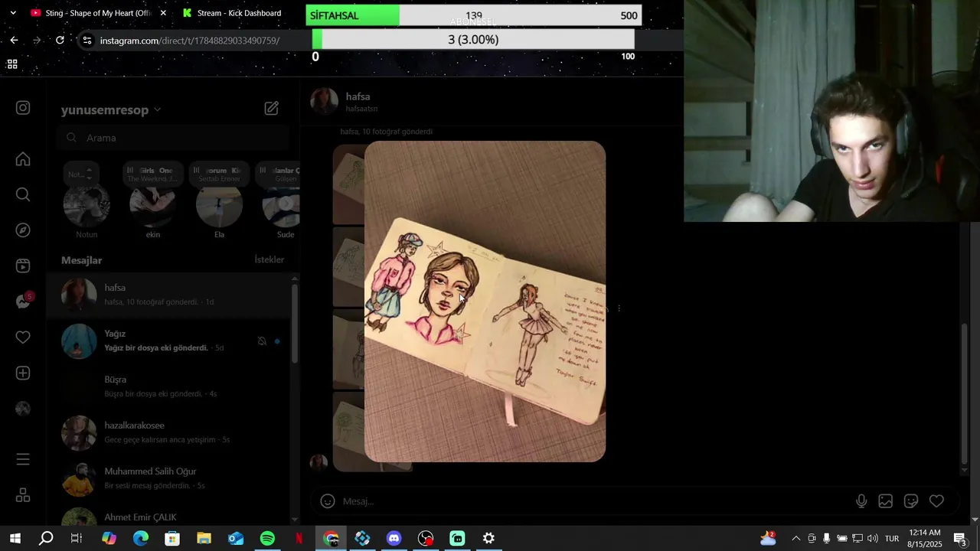Open the İstekler requests link

269,260
